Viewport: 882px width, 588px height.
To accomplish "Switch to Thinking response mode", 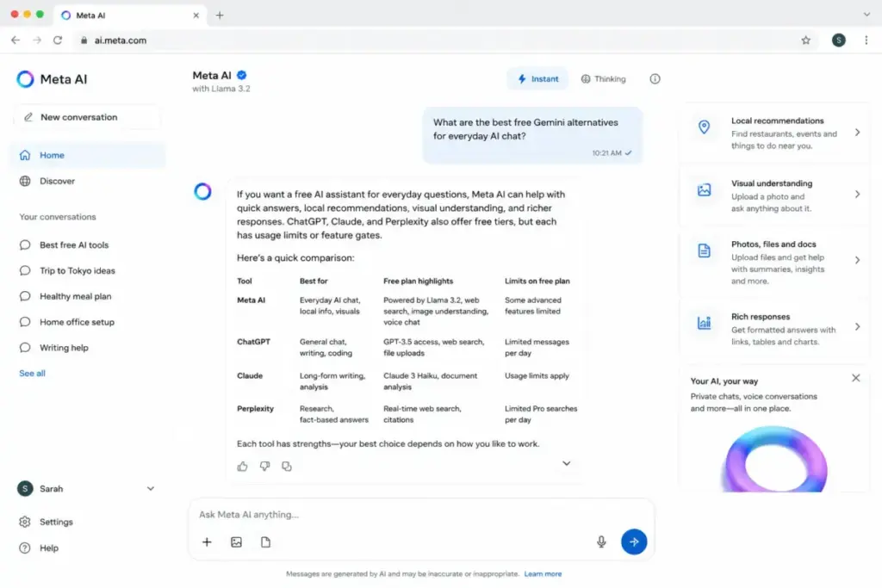I will point(604,78).
